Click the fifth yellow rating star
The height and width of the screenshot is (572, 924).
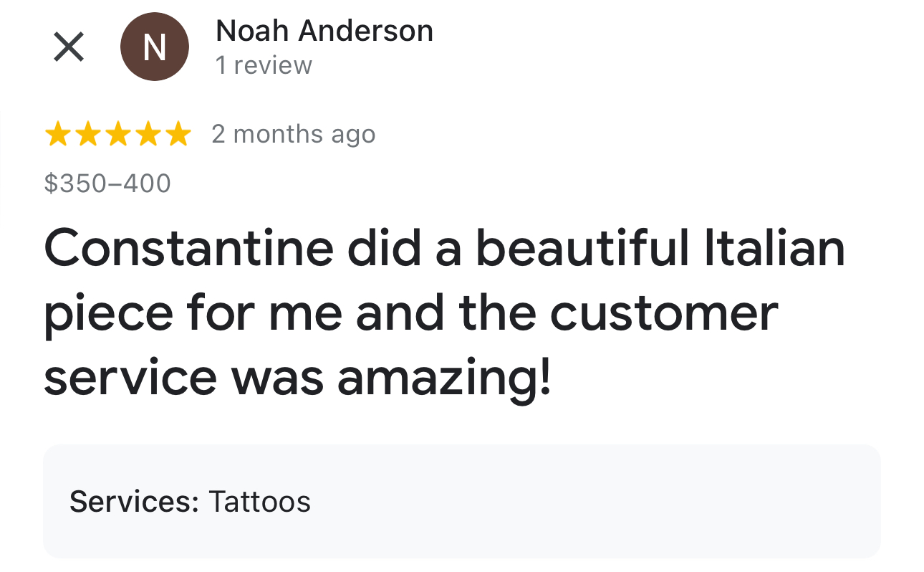[x=178, y=134]
